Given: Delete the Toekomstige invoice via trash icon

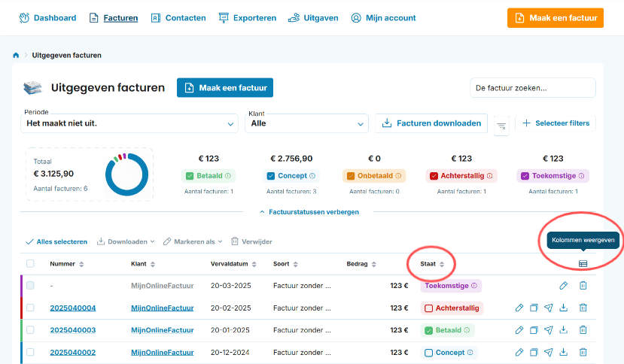Looking at the screenshot, I should click(583, 286).
